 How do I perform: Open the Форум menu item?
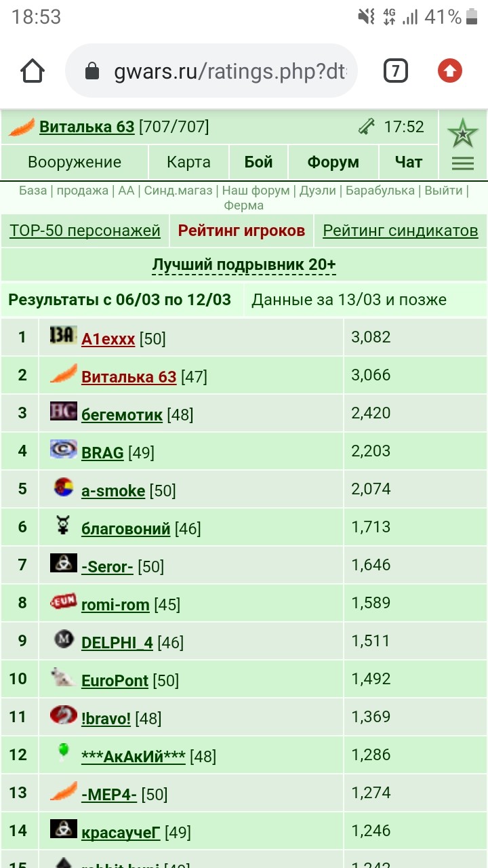coord(333,162)
